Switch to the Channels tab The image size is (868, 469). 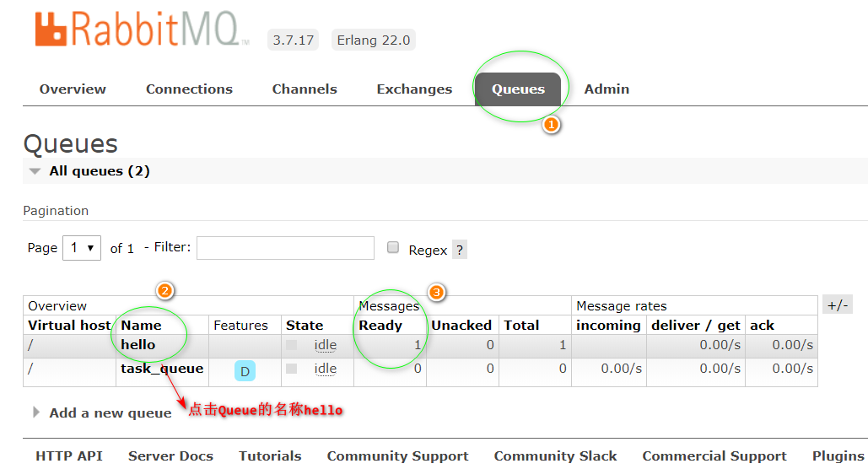point(305,89)
